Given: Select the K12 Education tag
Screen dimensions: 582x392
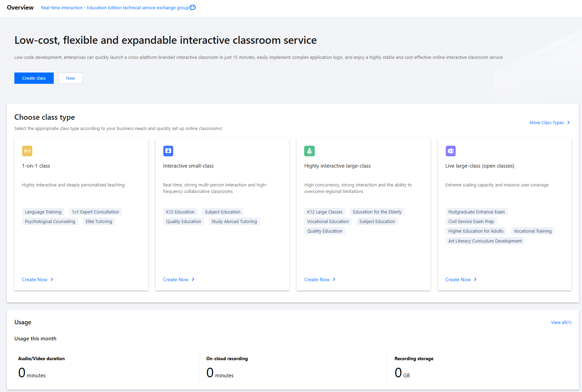Looking at the screenshot, I should (x=180, y=212).
